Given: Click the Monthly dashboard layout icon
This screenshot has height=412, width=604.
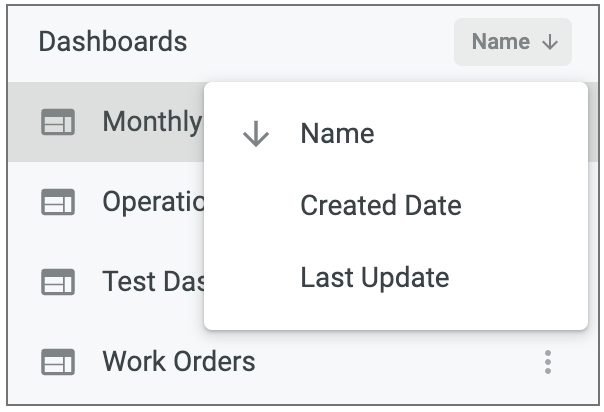Looking at the screenshot, I should [x=58, y=122].
